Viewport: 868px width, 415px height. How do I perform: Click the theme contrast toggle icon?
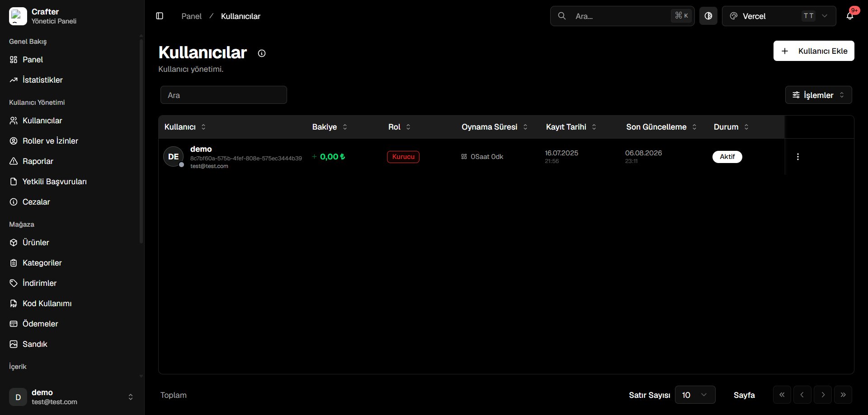click(708, 16)
